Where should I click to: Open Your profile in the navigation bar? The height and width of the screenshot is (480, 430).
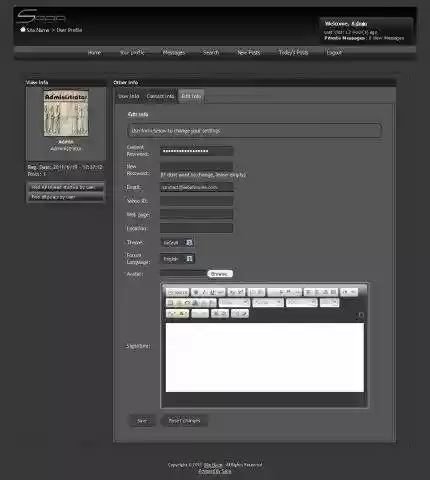132,52
